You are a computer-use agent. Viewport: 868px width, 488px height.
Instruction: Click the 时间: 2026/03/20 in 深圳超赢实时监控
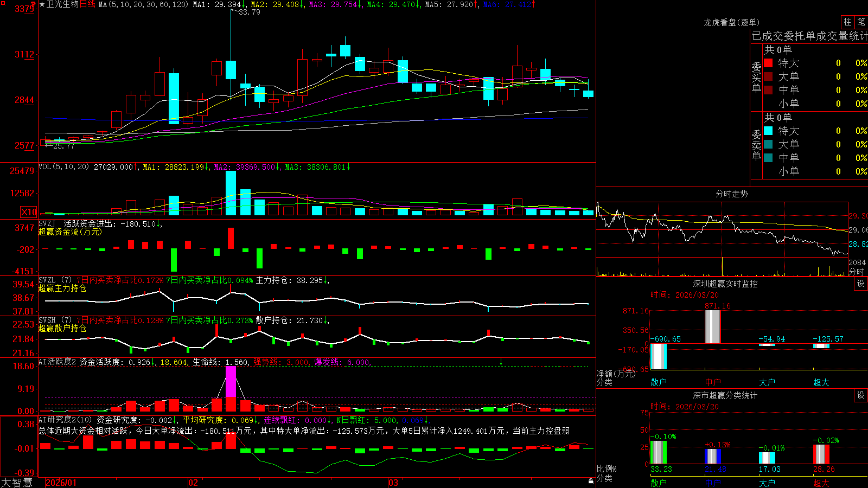click(685, 295)
